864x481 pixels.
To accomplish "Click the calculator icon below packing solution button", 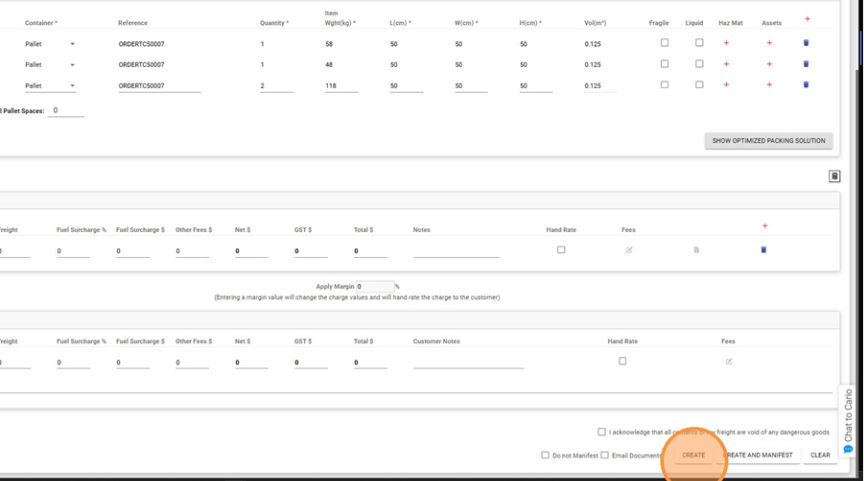I will pyautogui.click(x=834, y=176).
